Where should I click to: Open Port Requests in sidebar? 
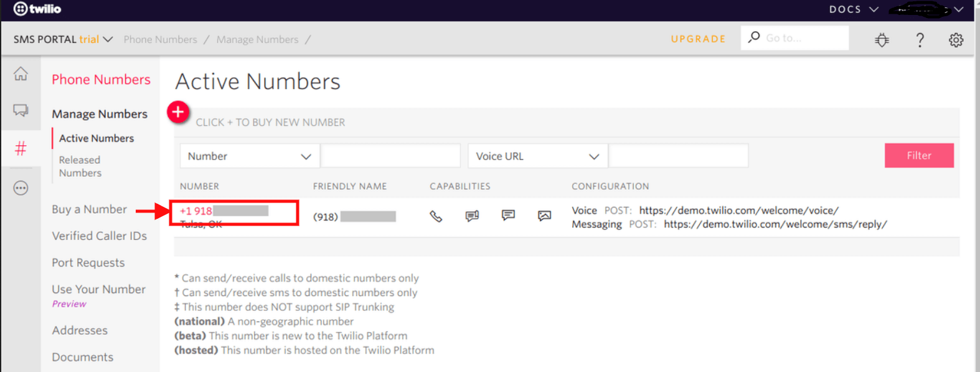(88, 263)
